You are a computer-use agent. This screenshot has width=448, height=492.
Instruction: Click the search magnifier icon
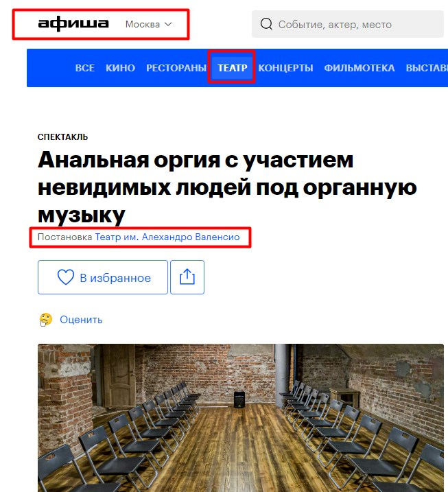pyautogui.click(x=266, y=24)
